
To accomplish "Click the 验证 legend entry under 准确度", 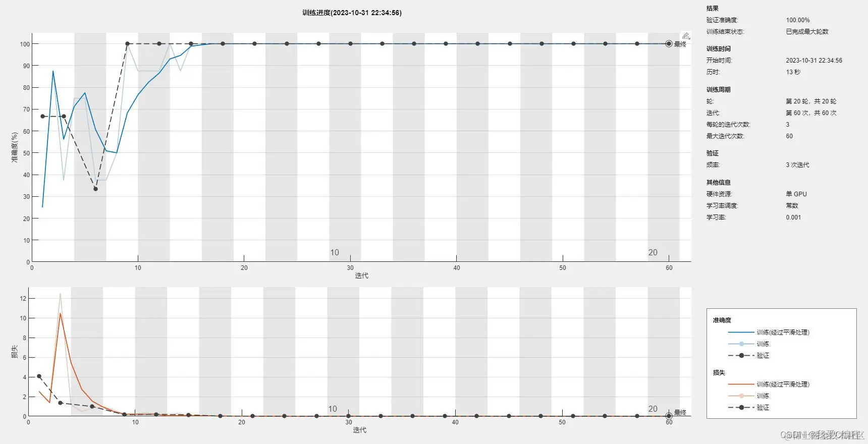I will (763, 356).
